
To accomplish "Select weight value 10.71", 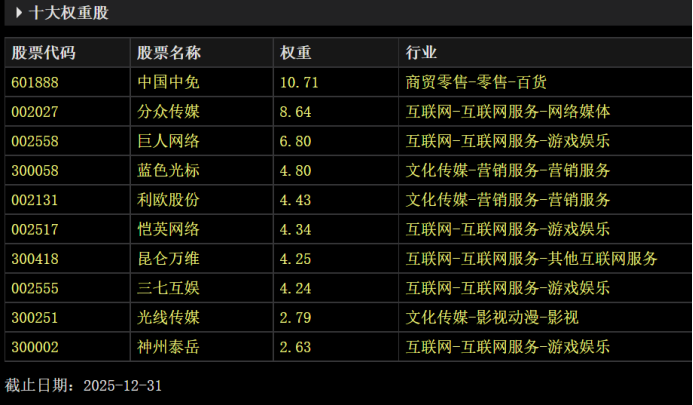I will coord(299,82).
